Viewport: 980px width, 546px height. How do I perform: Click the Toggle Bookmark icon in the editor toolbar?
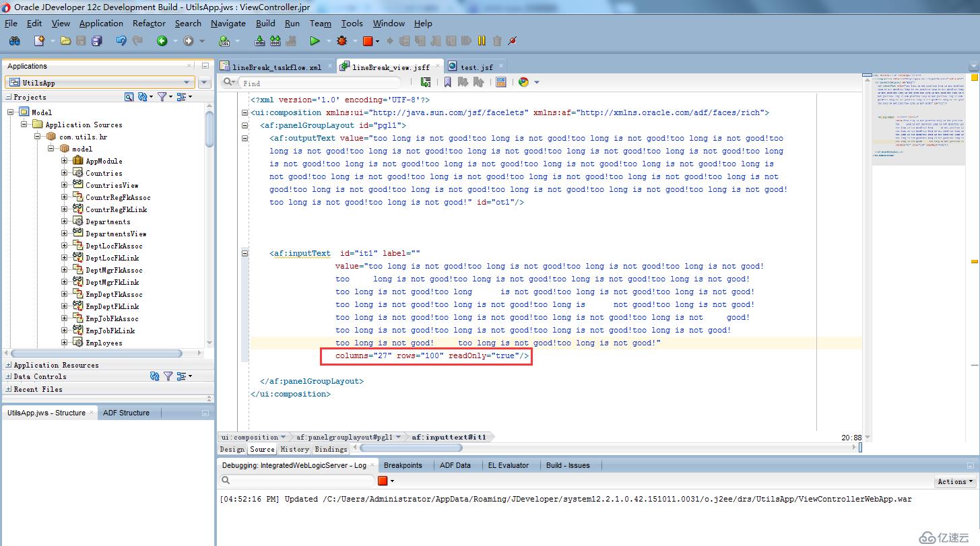coord(447,82)
